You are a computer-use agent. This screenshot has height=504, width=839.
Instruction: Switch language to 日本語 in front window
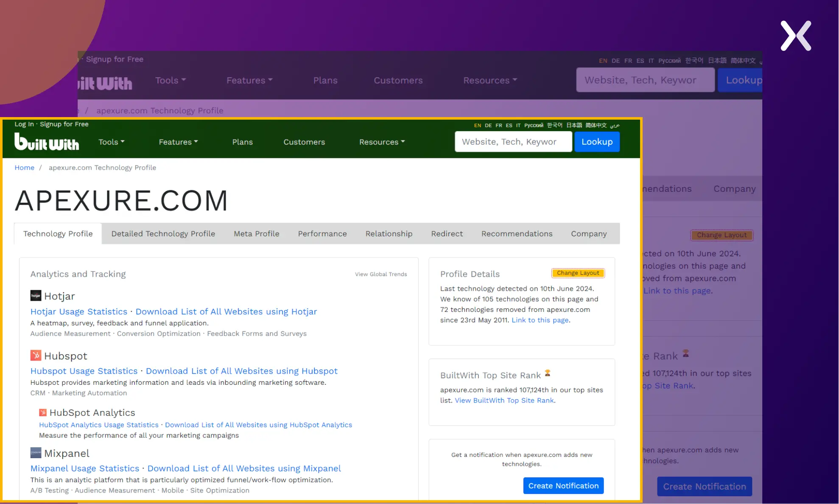click(574, 126)
